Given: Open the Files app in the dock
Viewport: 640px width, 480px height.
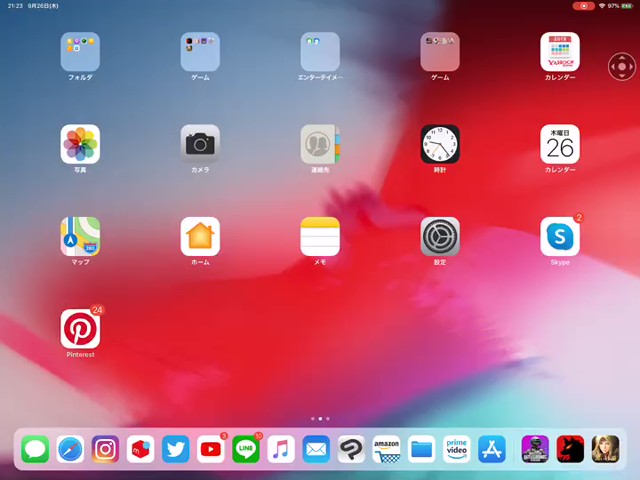Looking at the screenshot, I should pyautogui.click(x=421, y=449).
